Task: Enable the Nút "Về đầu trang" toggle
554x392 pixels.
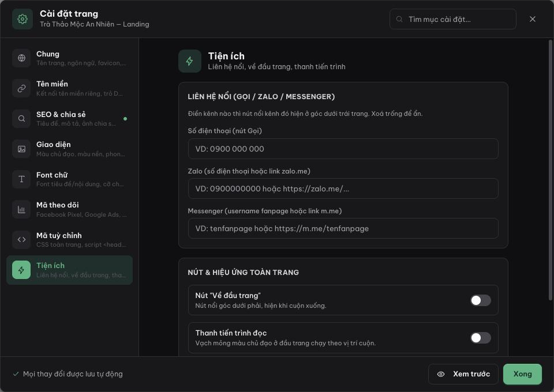Action: point(481,300)
